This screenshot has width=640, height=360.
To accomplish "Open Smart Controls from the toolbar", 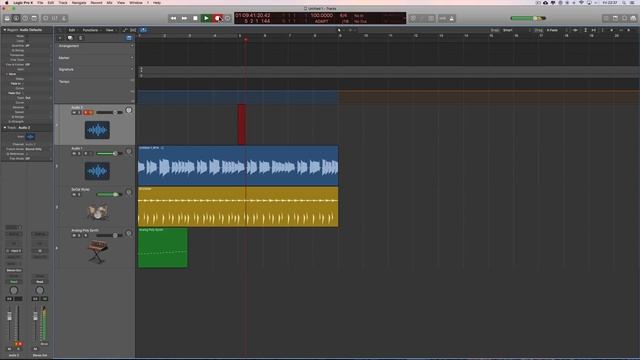I will point(46,18).
